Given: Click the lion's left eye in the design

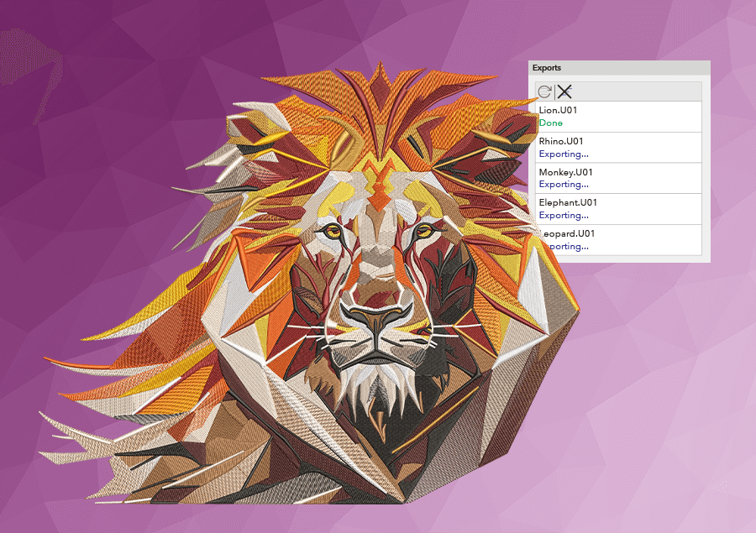Looking at the screenshot, I should coord(330,232).
